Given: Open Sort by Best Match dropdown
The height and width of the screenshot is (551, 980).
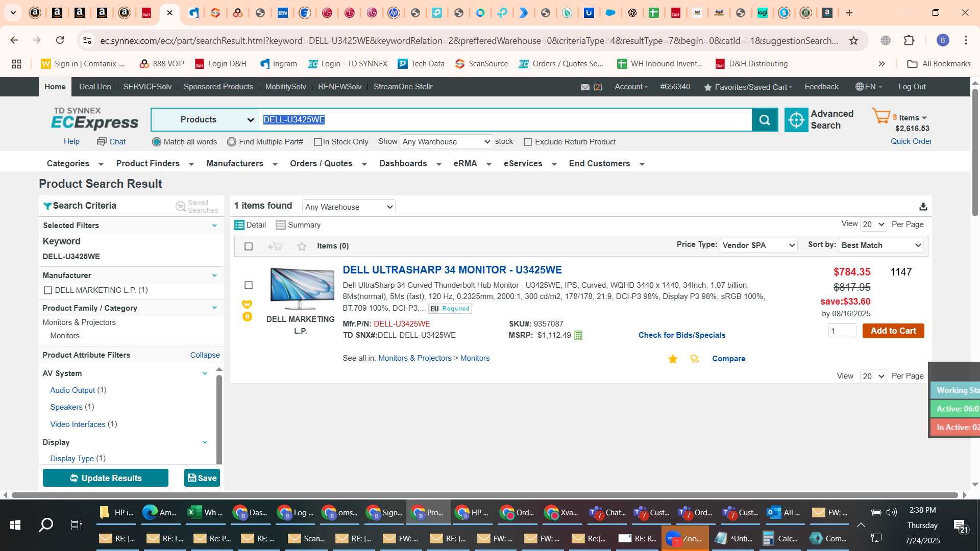Looking at the screenshot, I should 881,245.
